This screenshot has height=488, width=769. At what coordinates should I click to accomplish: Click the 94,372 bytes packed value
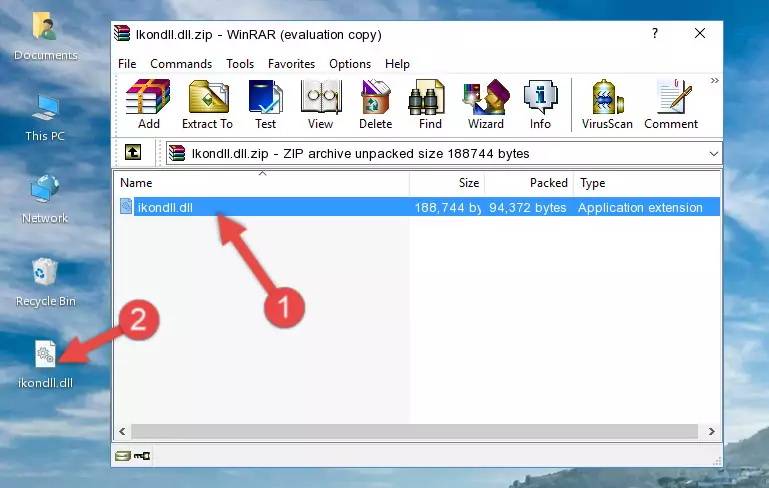pos(527,207)
